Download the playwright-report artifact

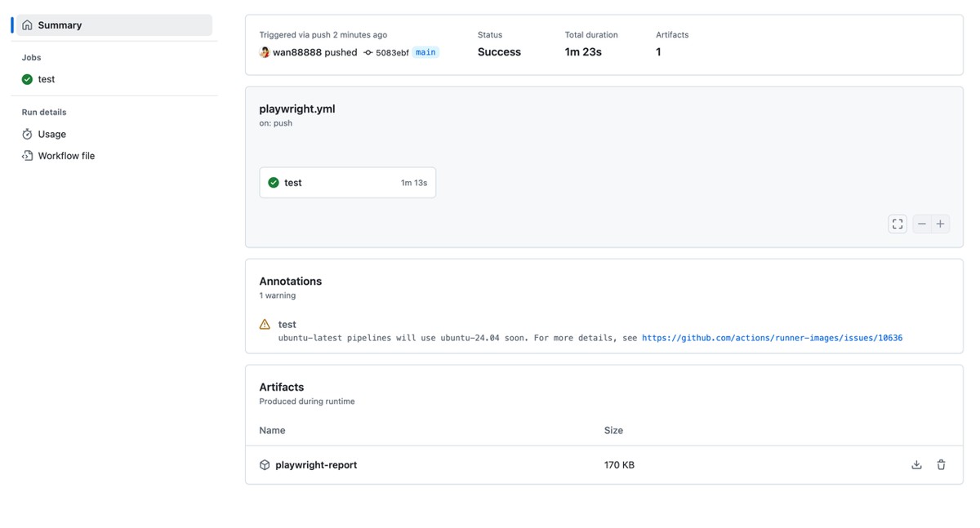[x=916, y=465]
